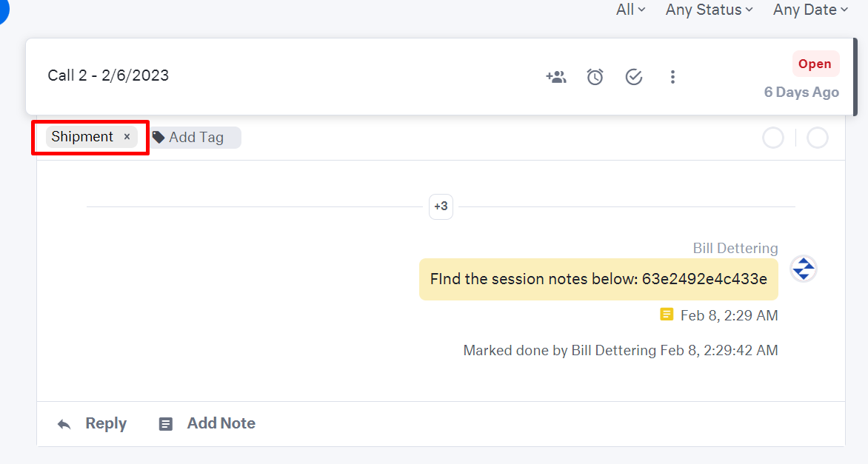Open the Any Date dropdown
Viewport: 868px width, 464px height.
(x=810, y=10)
